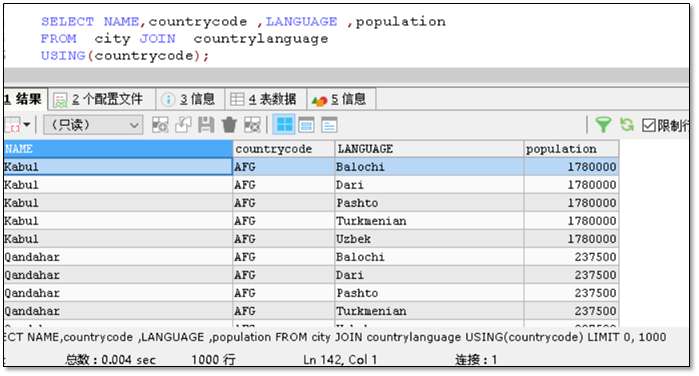Click the JOIN keyword in the query
699x376 pixels.
(157, 39)
